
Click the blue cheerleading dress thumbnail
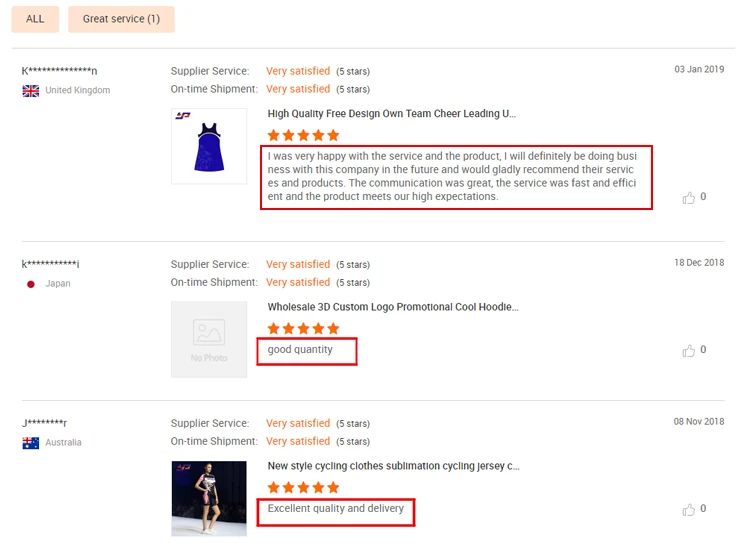click(x=209, y=146)
